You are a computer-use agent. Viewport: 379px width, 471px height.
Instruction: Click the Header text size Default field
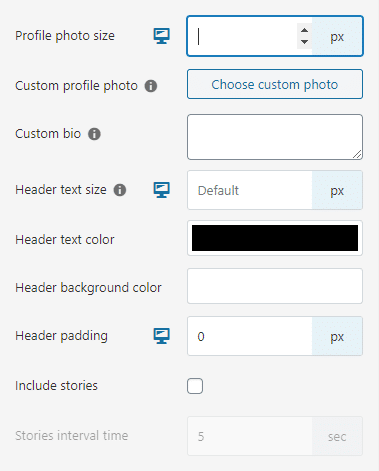[250, 190]
